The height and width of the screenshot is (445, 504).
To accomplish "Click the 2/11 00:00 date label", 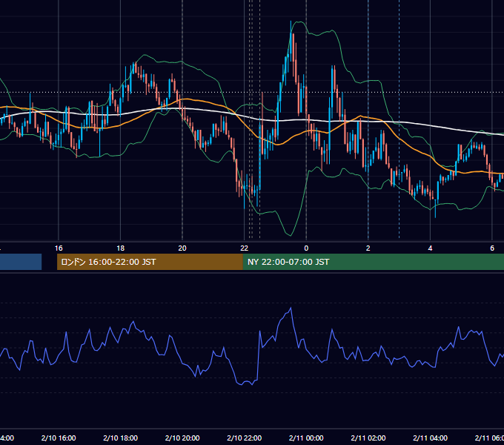I will [x=306, y=438].
